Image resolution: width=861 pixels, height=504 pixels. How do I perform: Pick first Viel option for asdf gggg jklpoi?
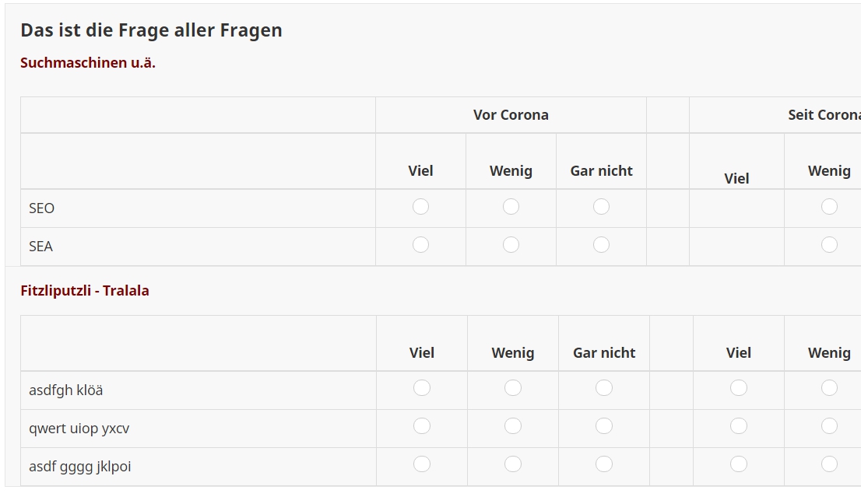pos(422,464)
